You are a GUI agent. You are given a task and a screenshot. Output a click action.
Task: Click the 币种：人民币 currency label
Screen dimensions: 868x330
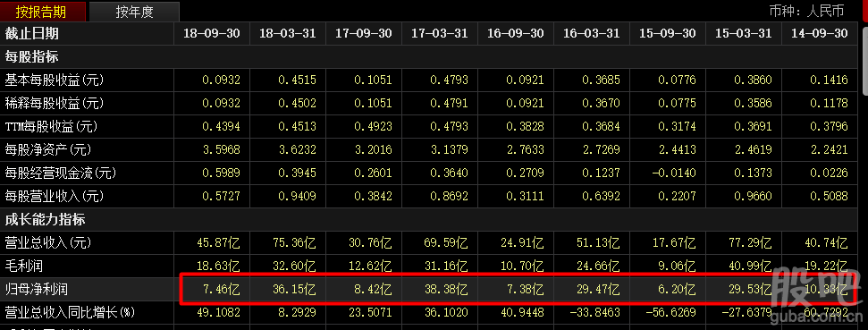click(806, 11)
